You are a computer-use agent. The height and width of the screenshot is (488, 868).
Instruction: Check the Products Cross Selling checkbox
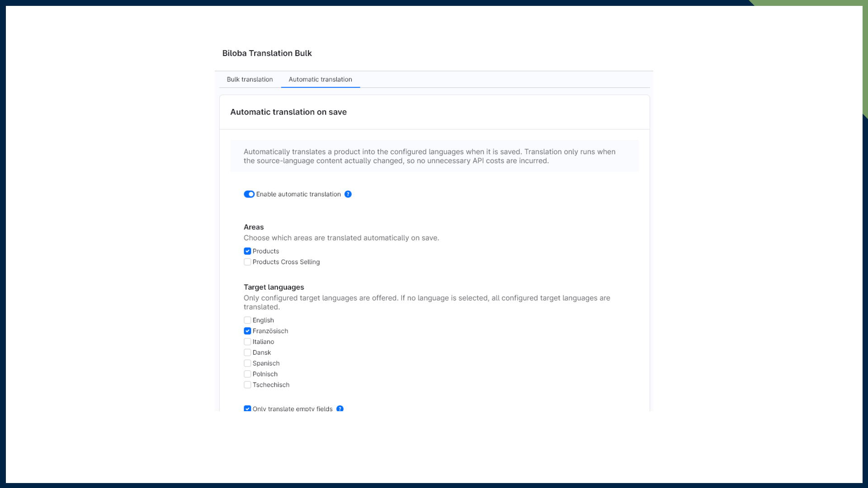point(247,262)
